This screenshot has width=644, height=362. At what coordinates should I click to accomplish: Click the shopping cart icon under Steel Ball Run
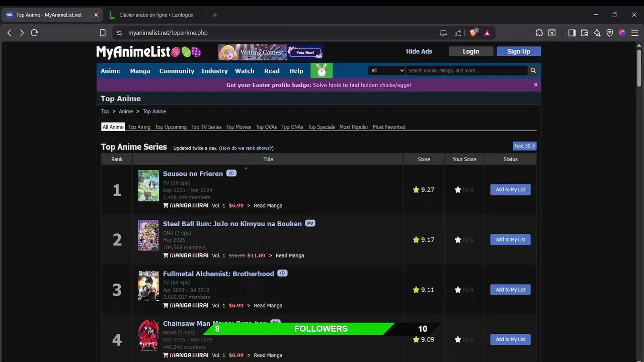click(166, 255)
